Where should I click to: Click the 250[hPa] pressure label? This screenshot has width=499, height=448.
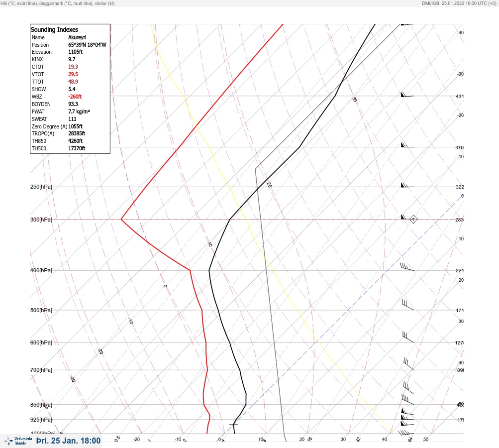(x=41, y=187)
